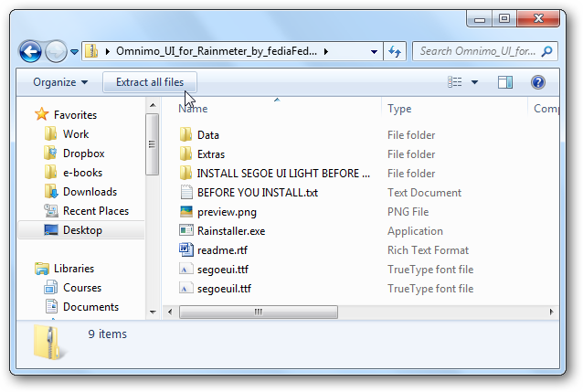Open the Organize menu
583x392 pixels.
pyautogui.click(x=60, y=82)
